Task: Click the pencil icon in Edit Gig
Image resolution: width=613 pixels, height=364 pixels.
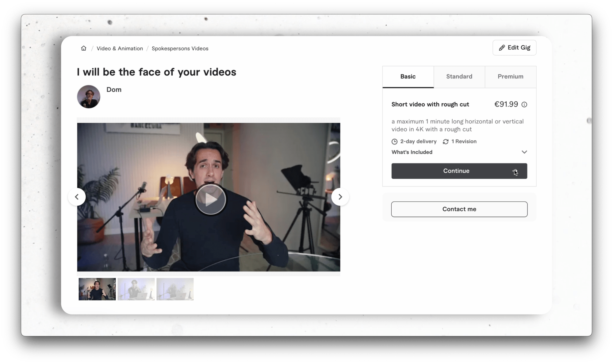Action: pyautogui.click(x=502, y=48)
